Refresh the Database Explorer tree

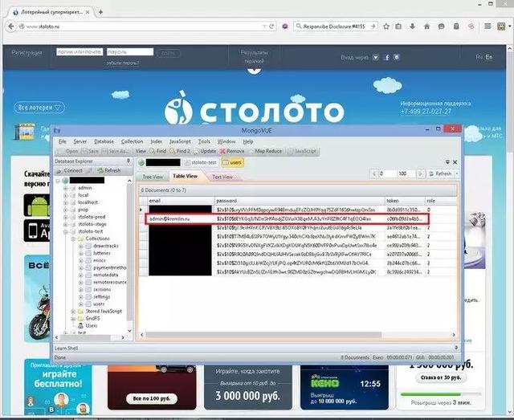[x=109, y=170]
